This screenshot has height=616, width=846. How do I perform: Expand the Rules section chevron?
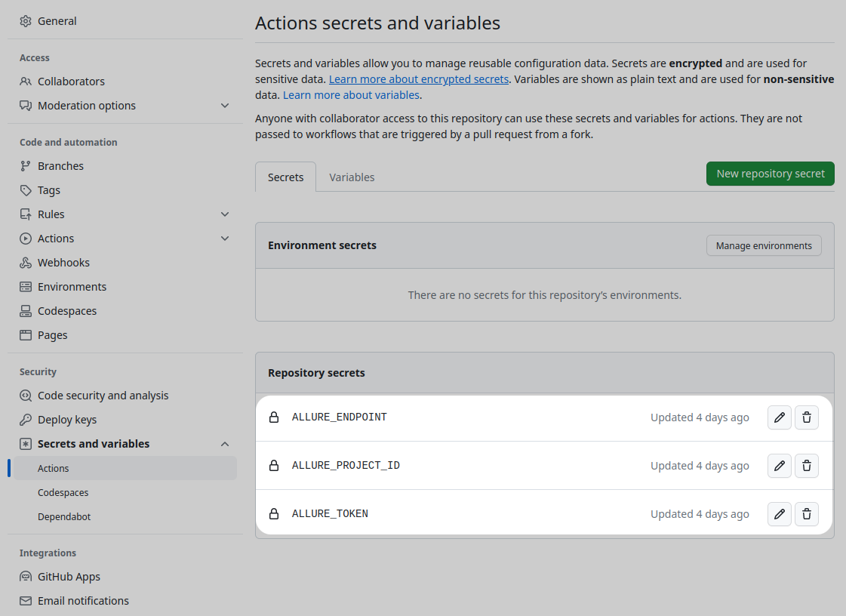point(224,214)
